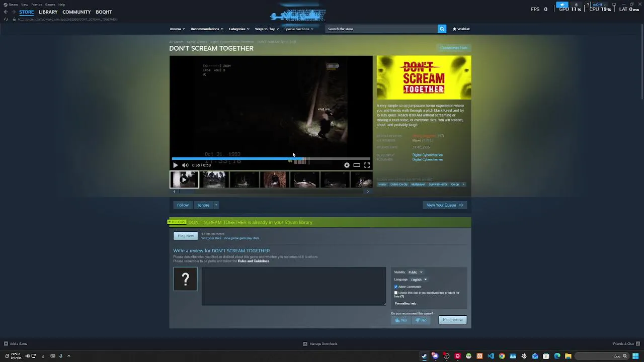Open the Visibility Public dropdown
This screenshot has width=644, height=362.
point(415,272)
